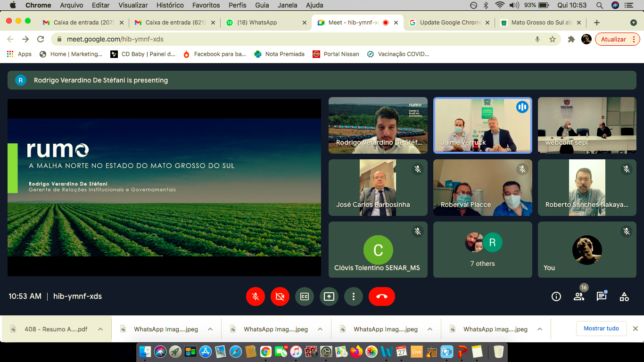Open the Chrome extensions puzzle icon
The image size is (644, 362).
click(571, 39)
